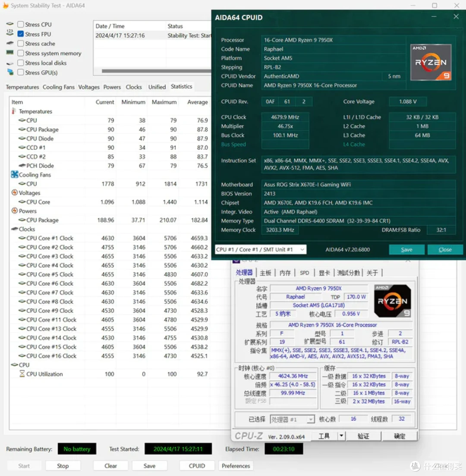Open CPU core selector dropdown in CPUID
Screen dimensions: 466x476
tap(261, 249)
